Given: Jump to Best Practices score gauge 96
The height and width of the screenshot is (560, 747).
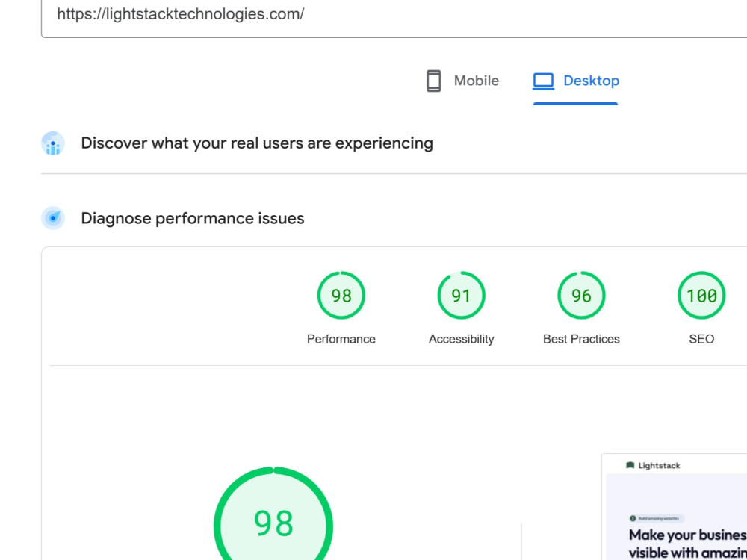Looking at the screenshot, I should click(x=581, y=295).
